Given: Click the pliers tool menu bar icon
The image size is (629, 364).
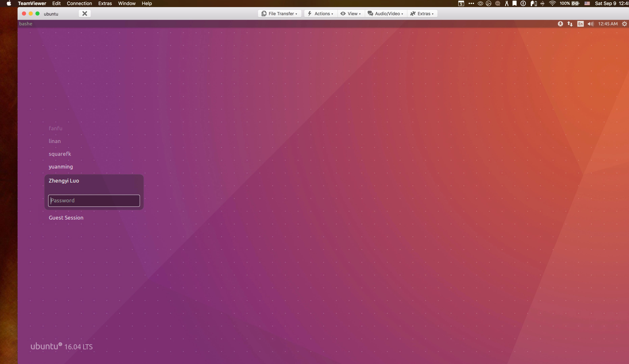Looking at the screenshot, I should coord(506,3).
